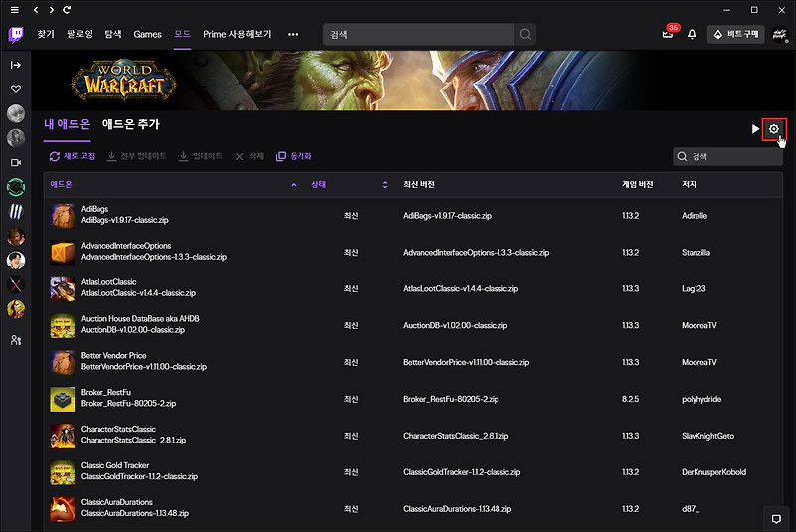The height and width of the screenshot is (532, 796).
Task: Switch to the 애드온 추가 tab
Action: click(x=131, y=124)
